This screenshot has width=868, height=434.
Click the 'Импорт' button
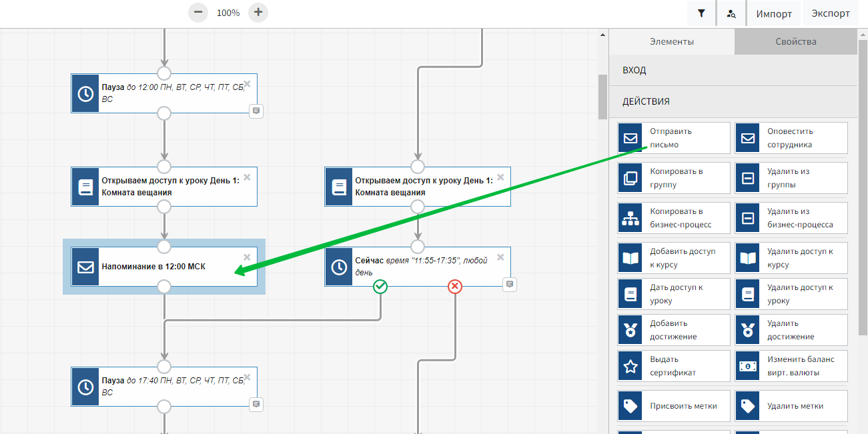coord(774,13)
